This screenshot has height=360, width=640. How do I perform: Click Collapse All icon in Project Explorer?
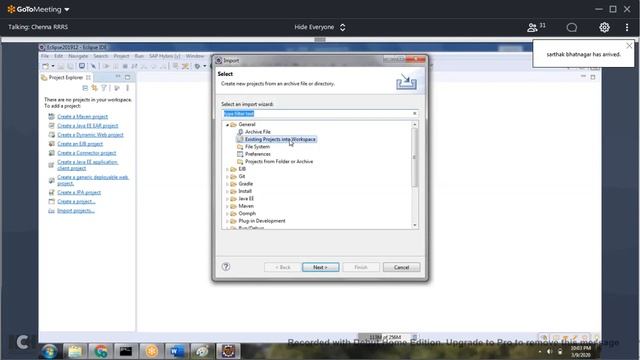tap(85, 88)
